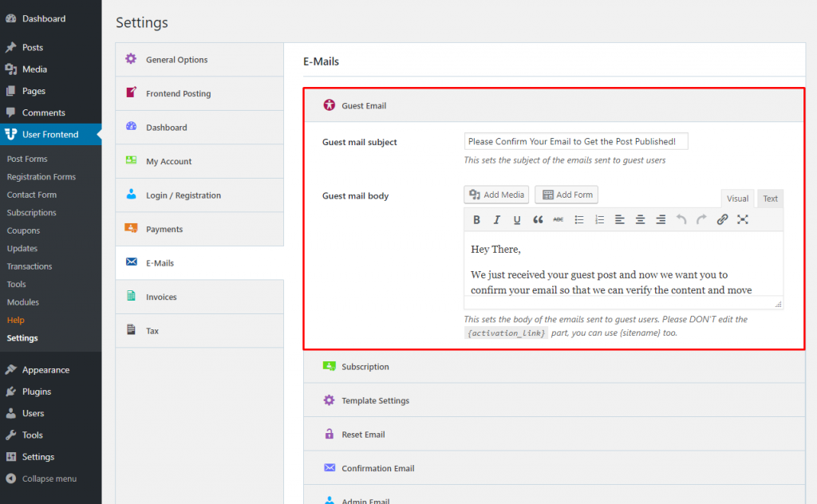The image size is (817, 504).
Task: Click inside the Guest mail subject field
Action: (575, 140)
